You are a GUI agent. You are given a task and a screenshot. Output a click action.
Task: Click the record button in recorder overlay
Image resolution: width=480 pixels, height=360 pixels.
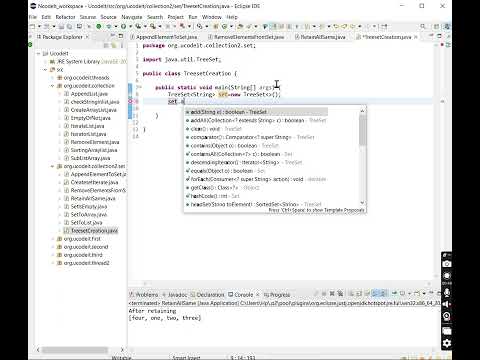[x=447, y=276]
